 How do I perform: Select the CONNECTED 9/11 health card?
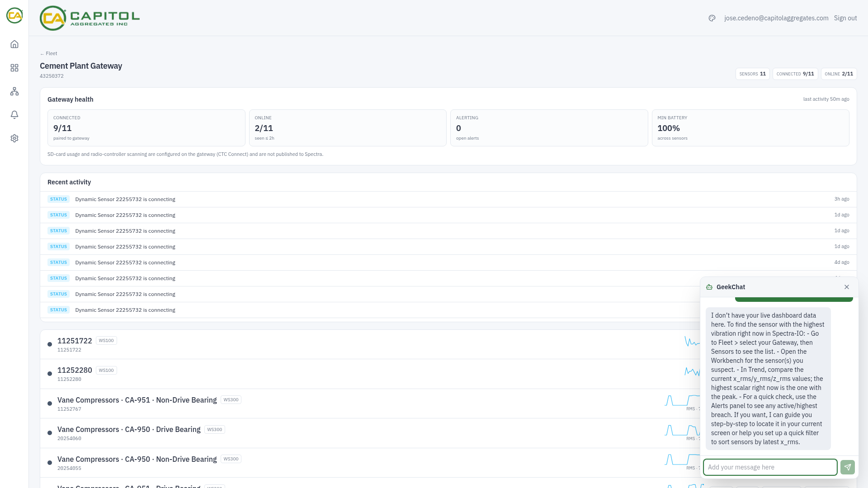(x=146, y=128)
